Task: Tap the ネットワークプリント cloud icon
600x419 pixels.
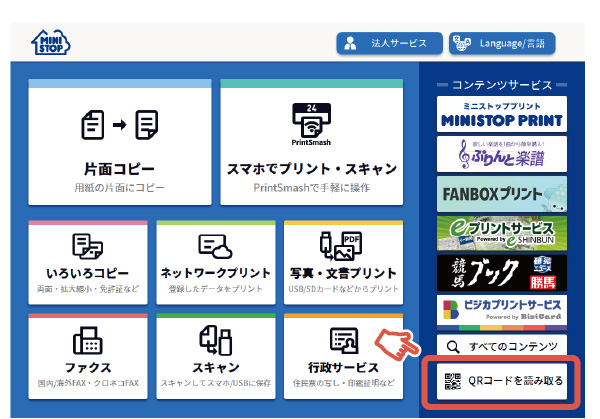Action: click(215, 246)
